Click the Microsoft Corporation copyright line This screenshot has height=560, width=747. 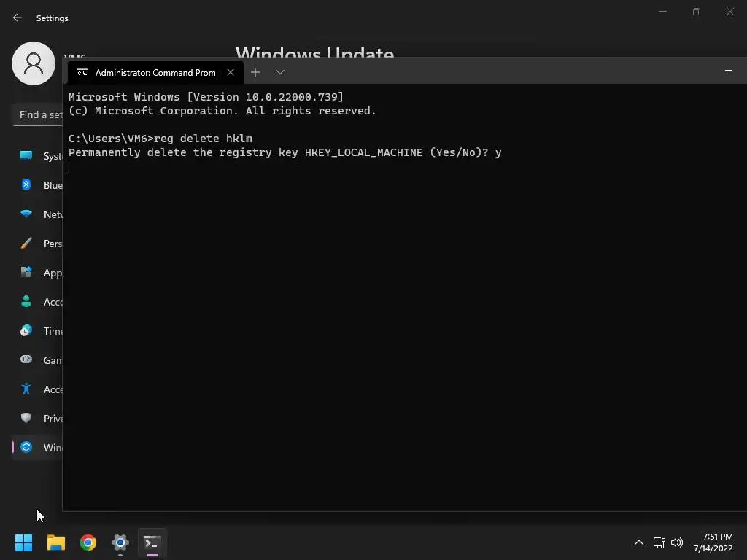[x=222, y=111]
